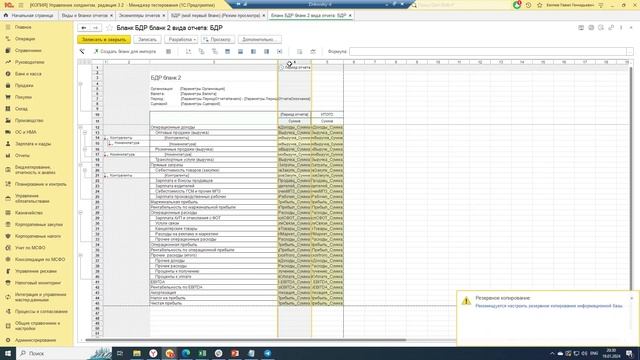The height and width of the screenshot is (360, 640).
Task: Open Учет по МСФО section
Action: pyautogui.click(x=30, y=248)
